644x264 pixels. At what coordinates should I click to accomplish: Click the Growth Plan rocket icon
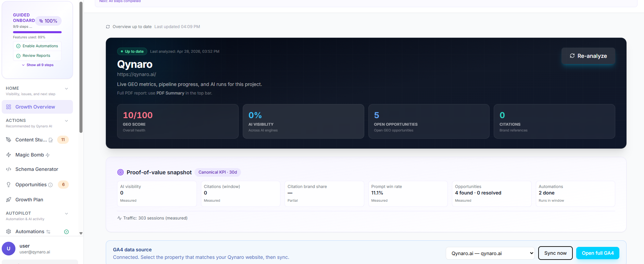click(x=9, y=200)
